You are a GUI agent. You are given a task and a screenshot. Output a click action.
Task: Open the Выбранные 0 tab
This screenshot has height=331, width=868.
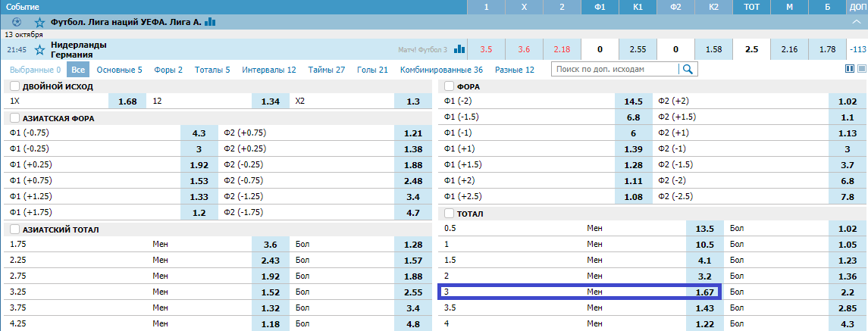(x=36, y=70)
